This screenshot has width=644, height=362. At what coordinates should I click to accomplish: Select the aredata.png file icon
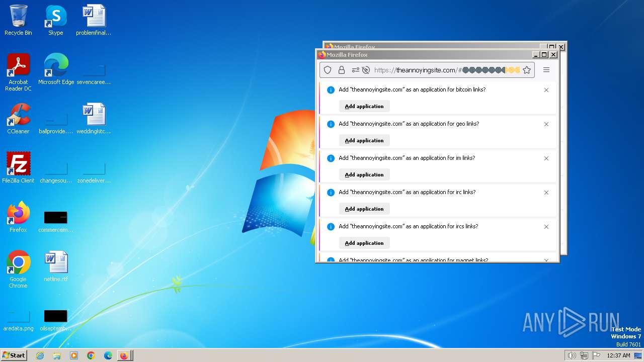click(x=18, y=320)
